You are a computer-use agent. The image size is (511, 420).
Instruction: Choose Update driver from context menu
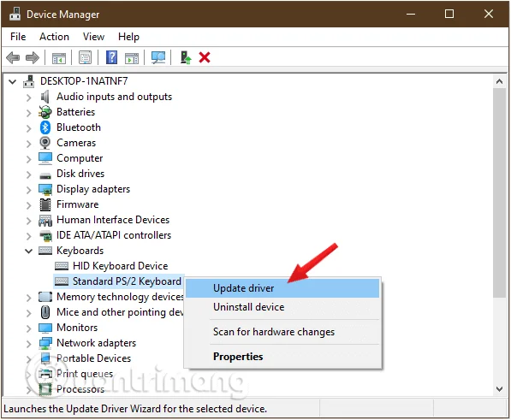coord(282,288)
